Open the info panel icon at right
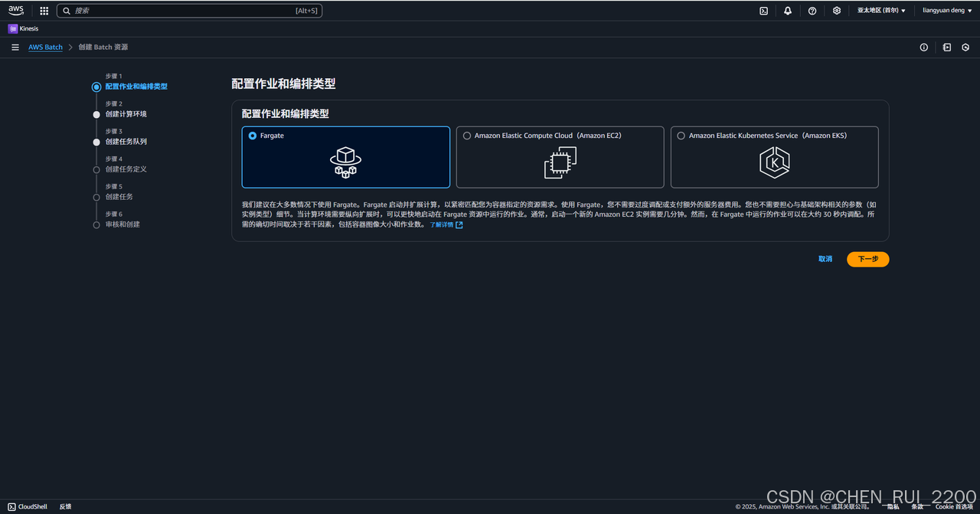The width and height of the screenshot is (980, 514). pyautogui.click(x=924, y=47)
